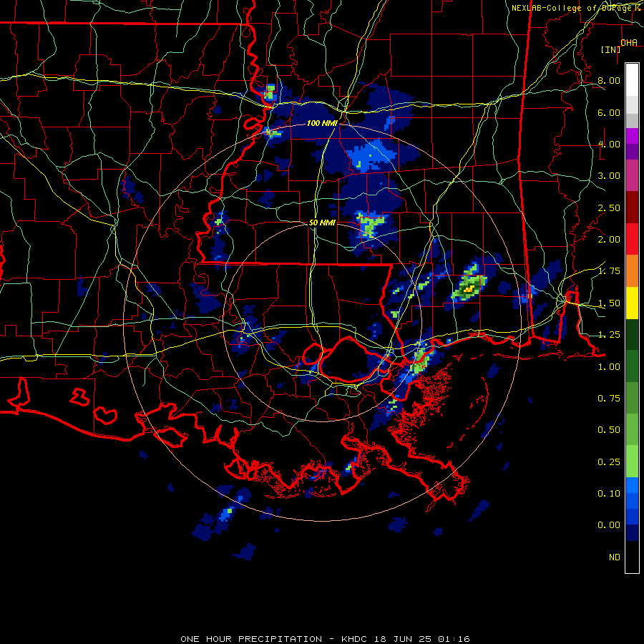
Task: Click the 0.25 legend value
Action: click(609, 462)
